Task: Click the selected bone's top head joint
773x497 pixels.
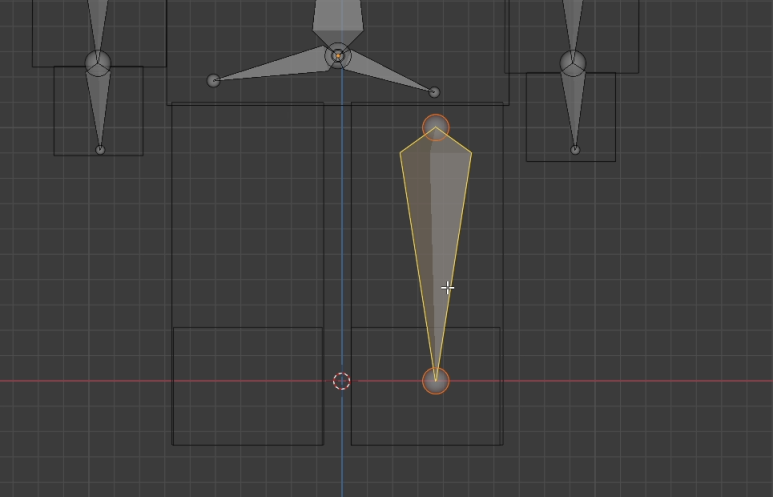Action: click(x=436, y=127)
